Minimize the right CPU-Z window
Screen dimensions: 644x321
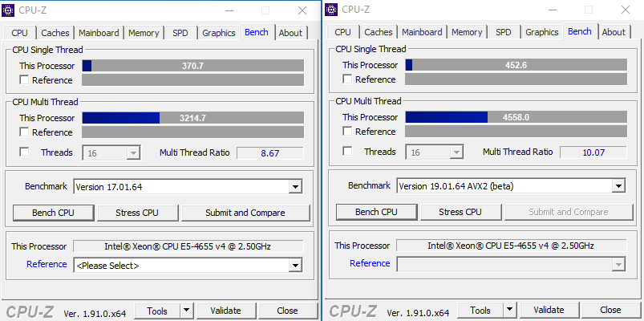click(x=552, y=10)
